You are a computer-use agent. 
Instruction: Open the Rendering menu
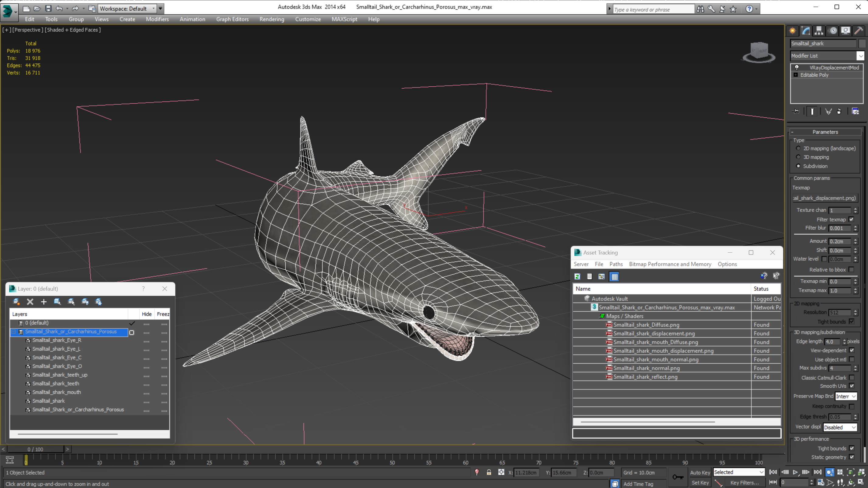click(271, 19)
